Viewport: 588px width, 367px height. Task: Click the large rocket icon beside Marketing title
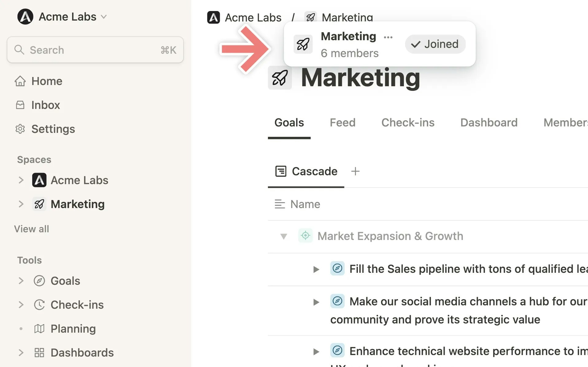pyautogui.click(x=280, y=78)
